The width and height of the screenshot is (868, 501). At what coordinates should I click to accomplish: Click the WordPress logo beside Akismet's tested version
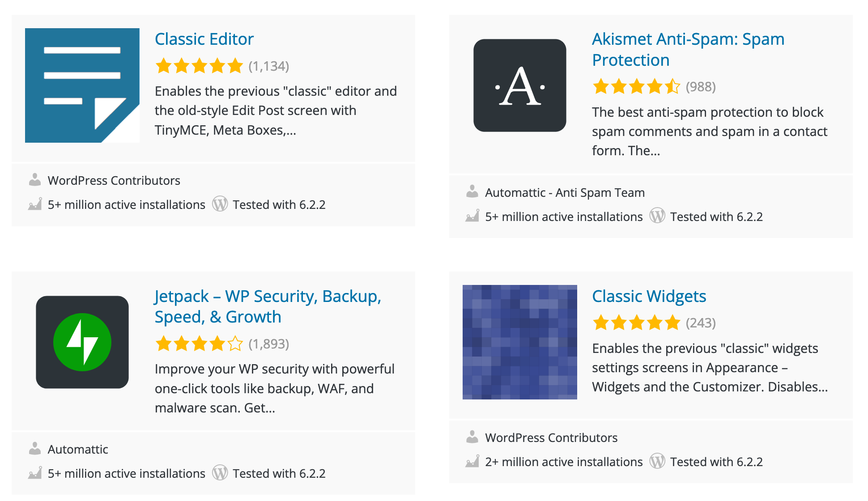(x=657, y=216)
